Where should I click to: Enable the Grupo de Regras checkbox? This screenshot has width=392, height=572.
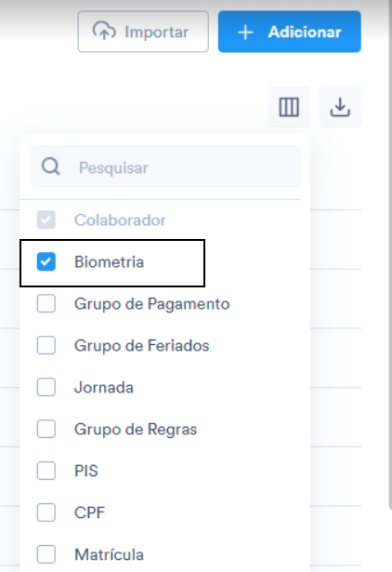pos(46,429)
